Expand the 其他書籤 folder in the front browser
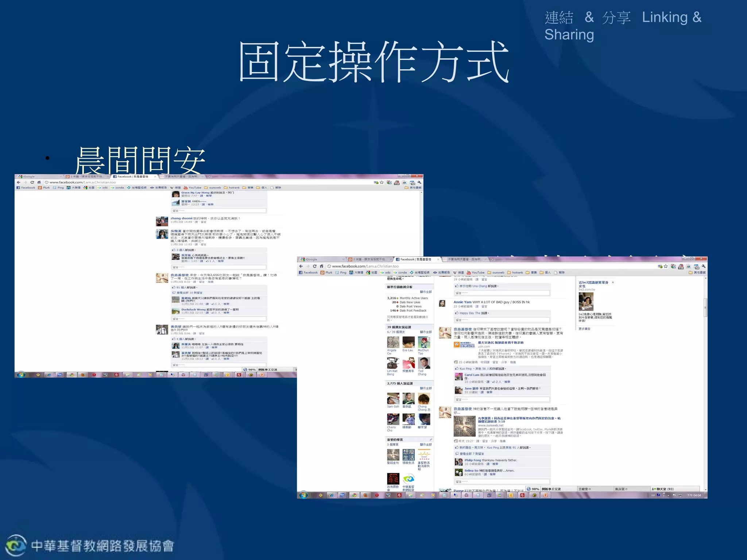Screen dimensions: 747x560 tap(697, 272)
